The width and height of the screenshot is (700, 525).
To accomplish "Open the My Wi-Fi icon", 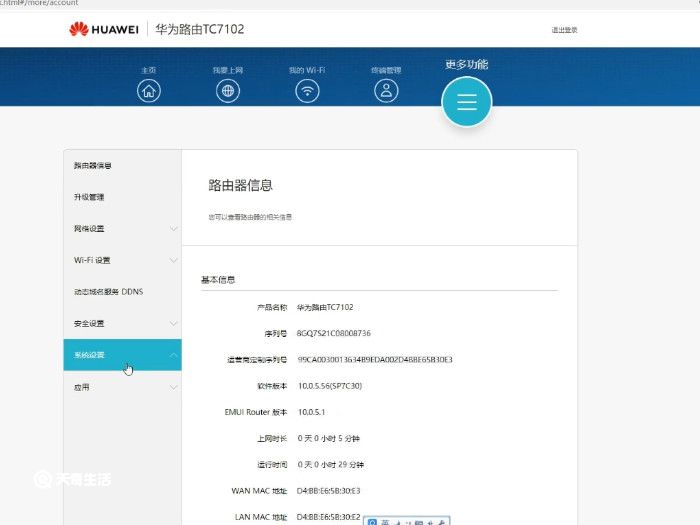I will (x=307, y=91).
